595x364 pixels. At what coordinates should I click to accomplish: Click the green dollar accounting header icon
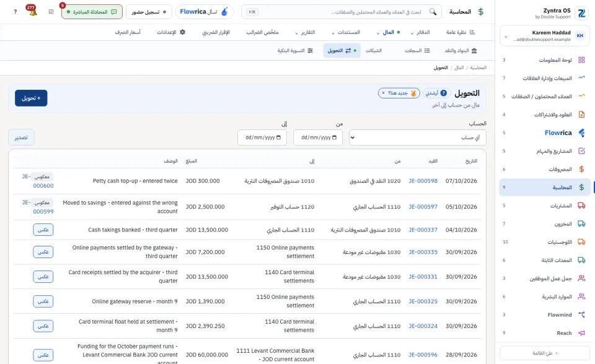(481, 12)
